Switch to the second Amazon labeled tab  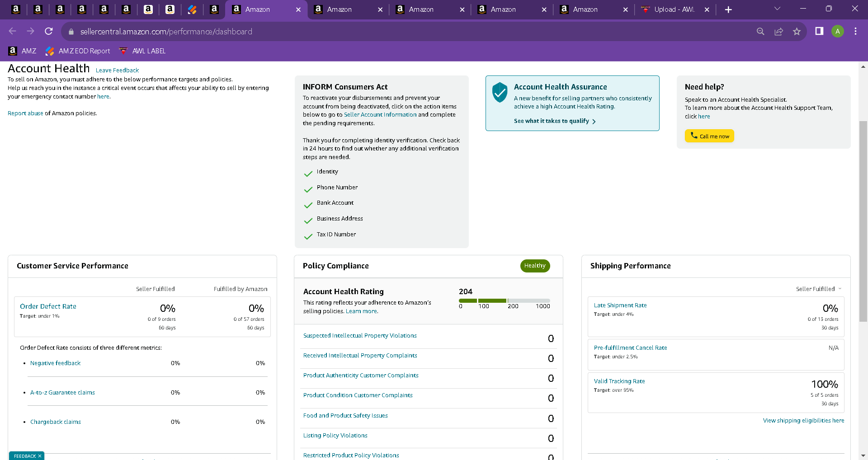point(348,9)
